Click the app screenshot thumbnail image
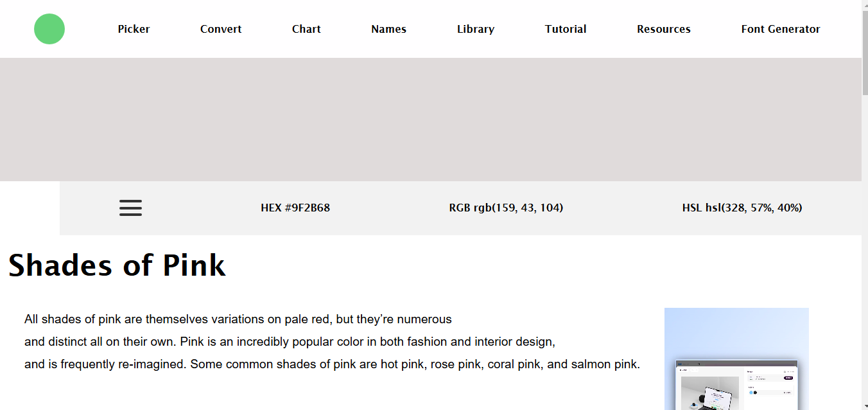Screen dimensions: 868x410 [x=736, y=359]
